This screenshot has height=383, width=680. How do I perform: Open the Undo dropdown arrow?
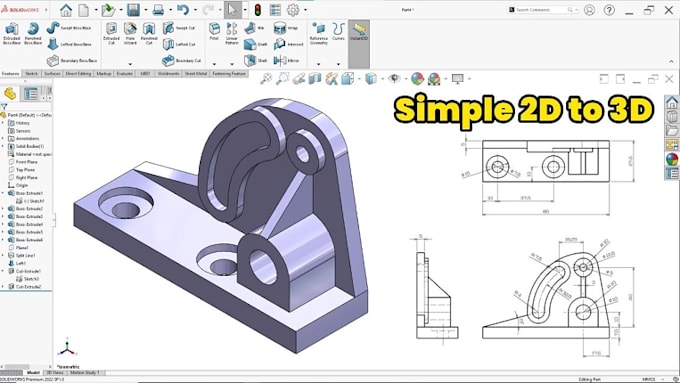[x=195, y=10]
